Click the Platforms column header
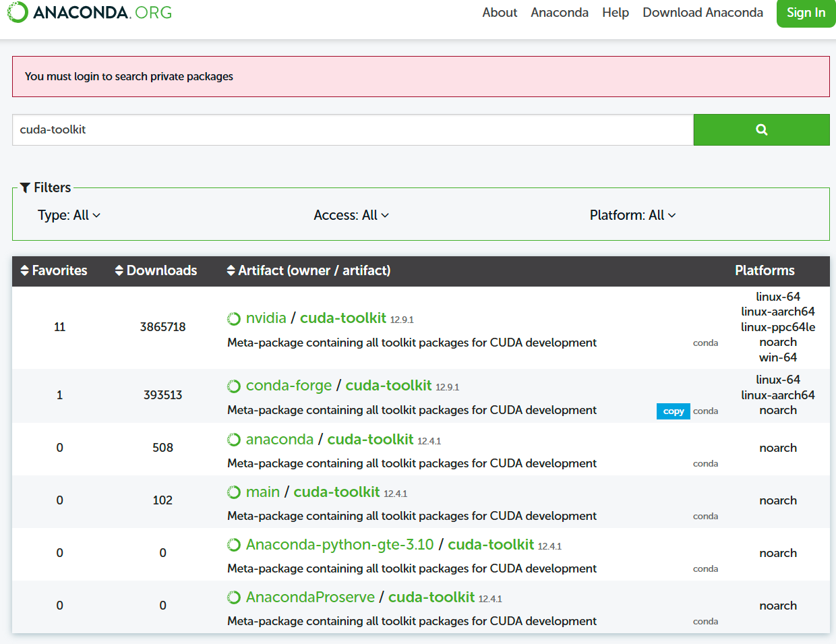 (x=765, y=270)
